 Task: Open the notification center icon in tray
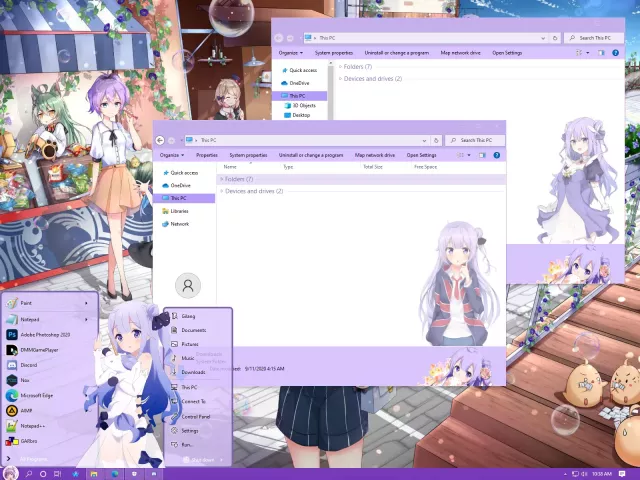[x=622, y=474]
